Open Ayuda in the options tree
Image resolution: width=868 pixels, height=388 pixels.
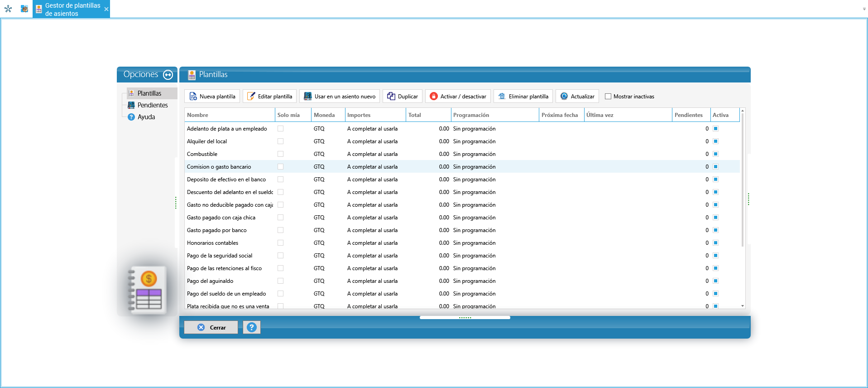click(146, 117)
